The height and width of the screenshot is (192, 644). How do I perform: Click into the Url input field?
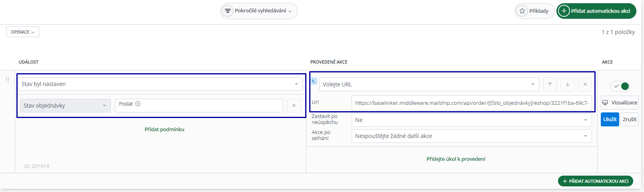coord(471,103)
